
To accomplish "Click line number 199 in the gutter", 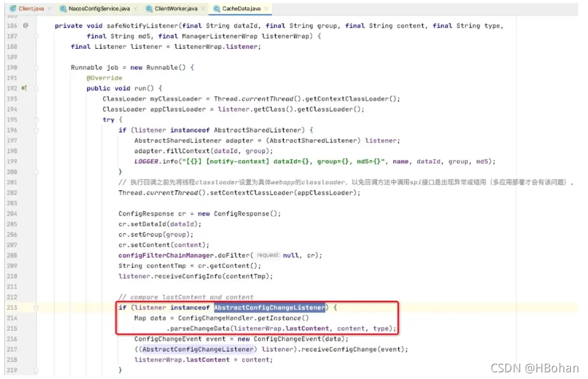I will point(12,161).
